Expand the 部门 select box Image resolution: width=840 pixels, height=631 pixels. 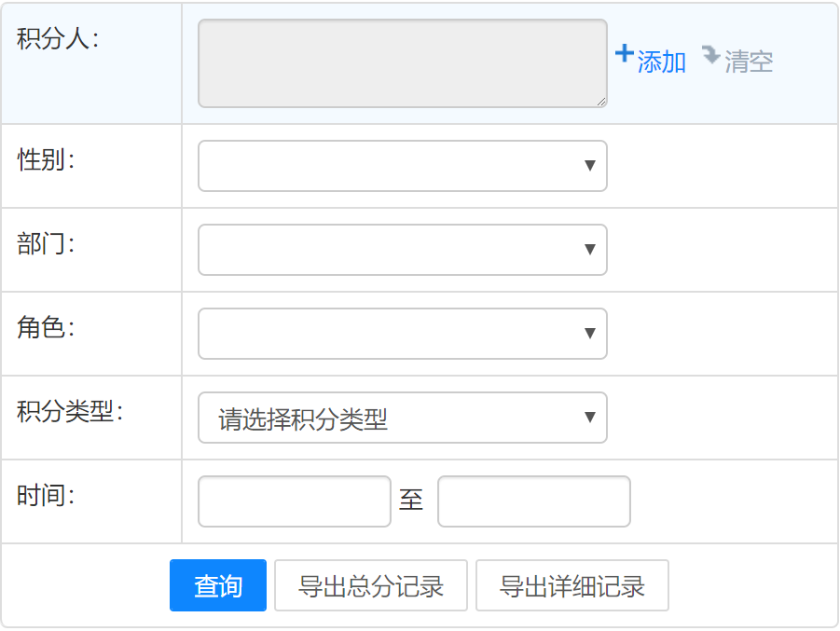pos(402,250)
